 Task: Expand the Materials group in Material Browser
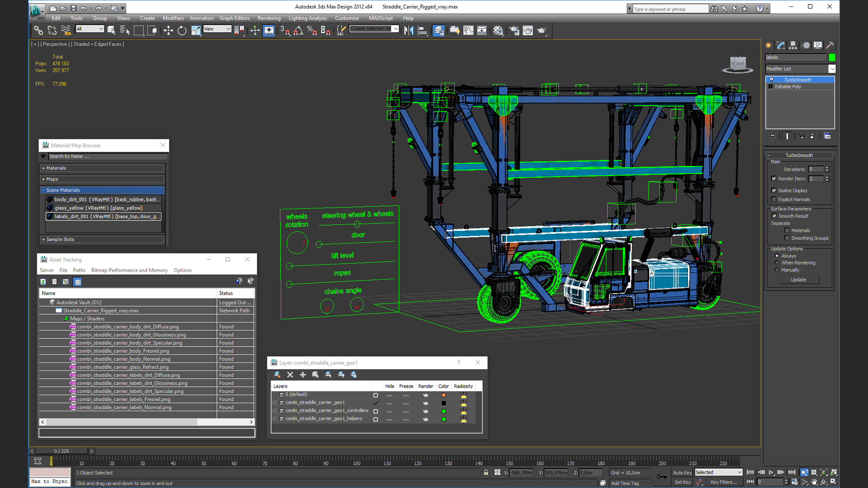coord(102,168)
